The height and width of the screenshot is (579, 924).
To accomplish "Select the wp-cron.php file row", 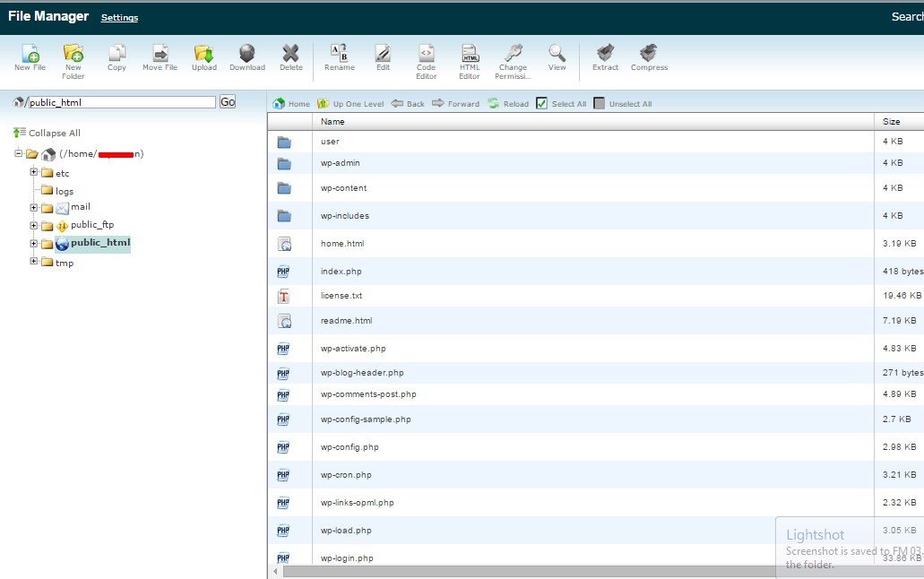I will [x=596, y=475].
